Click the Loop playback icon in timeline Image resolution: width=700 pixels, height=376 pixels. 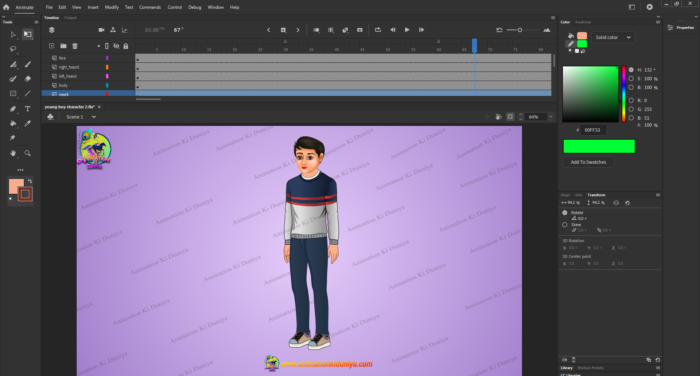point(378,30)
